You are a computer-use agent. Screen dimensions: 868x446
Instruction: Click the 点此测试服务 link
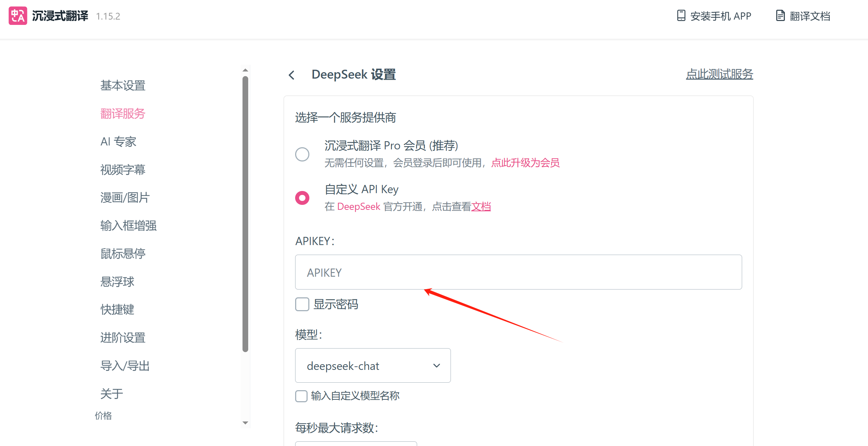click(x=719, y=74)
